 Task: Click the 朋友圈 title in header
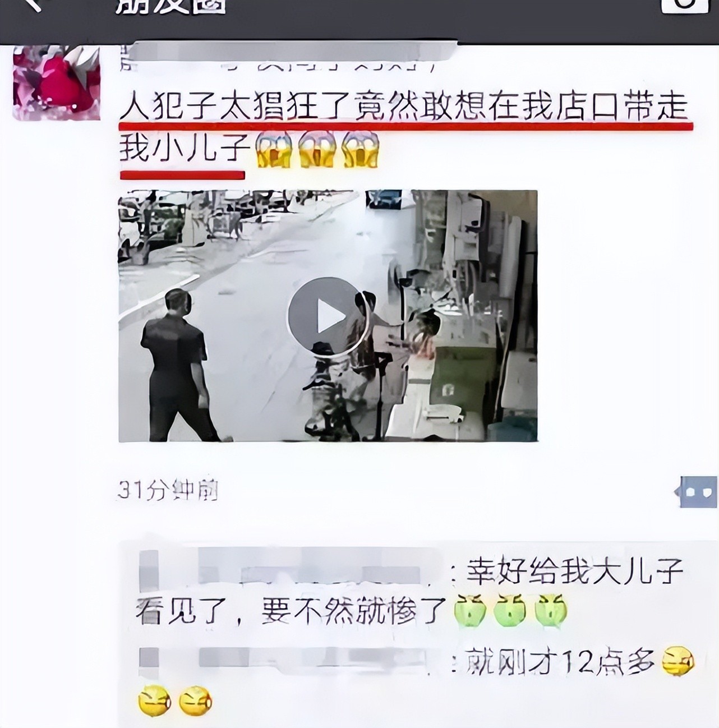click(170, 6)
